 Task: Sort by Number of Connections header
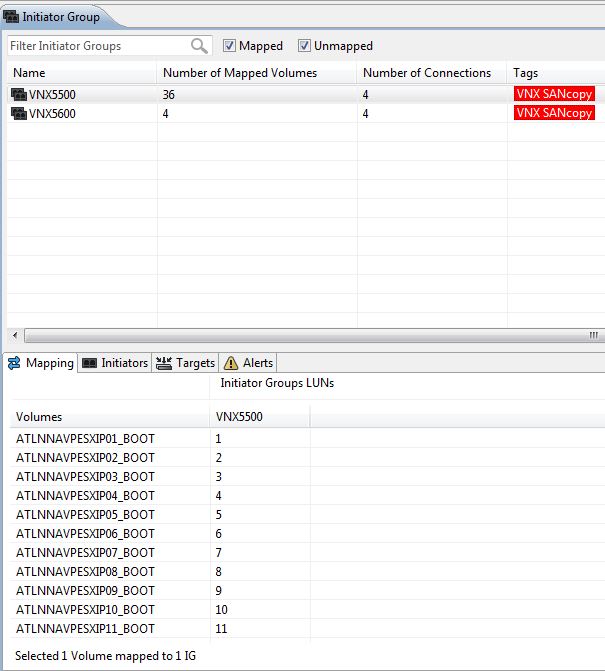click(432, 73)
